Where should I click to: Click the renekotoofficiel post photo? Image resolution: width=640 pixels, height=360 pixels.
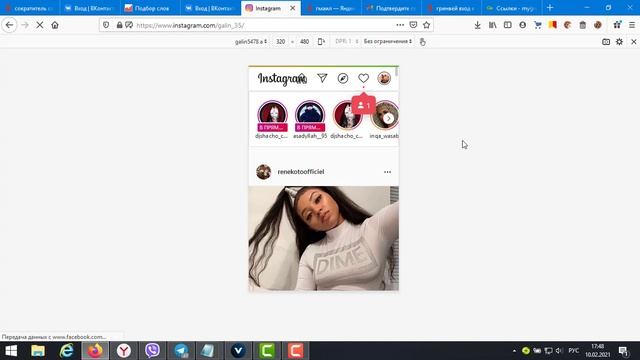click(x=324, y=238)
